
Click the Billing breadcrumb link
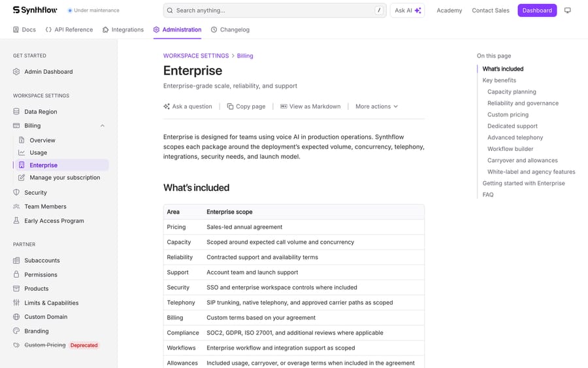(x=245, y=56)
